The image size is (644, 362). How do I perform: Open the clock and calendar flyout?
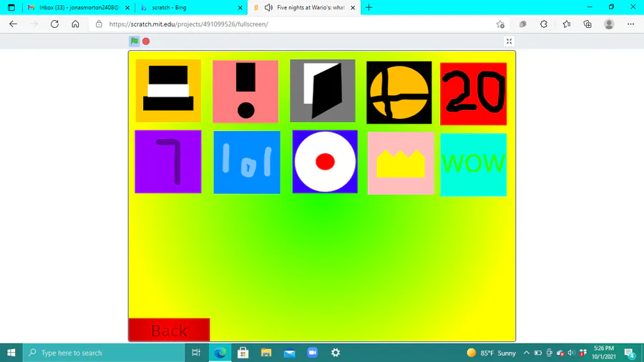click(604, 353)
